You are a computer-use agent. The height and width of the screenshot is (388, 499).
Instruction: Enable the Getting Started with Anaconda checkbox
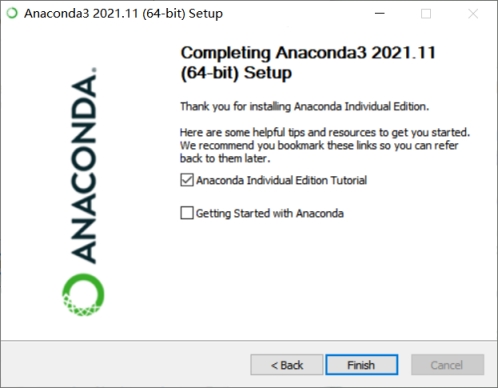coord(187,213)
